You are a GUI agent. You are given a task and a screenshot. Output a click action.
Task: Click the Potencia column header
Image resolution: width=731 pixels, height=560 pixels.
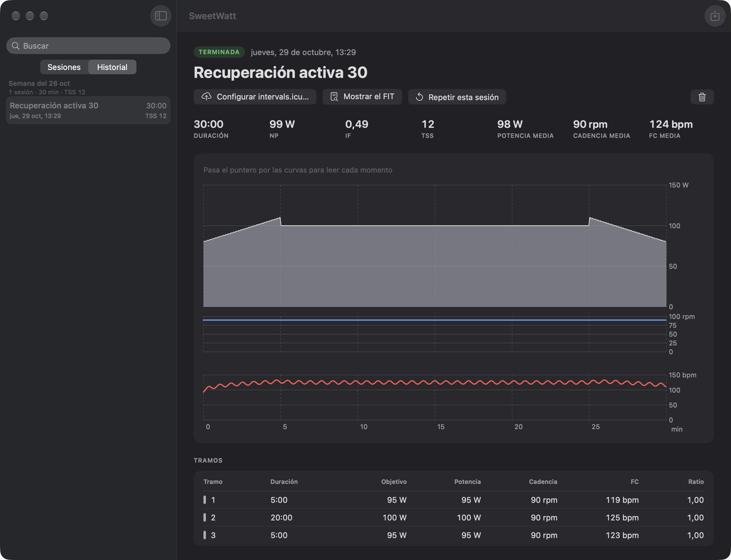coord(467,482)
